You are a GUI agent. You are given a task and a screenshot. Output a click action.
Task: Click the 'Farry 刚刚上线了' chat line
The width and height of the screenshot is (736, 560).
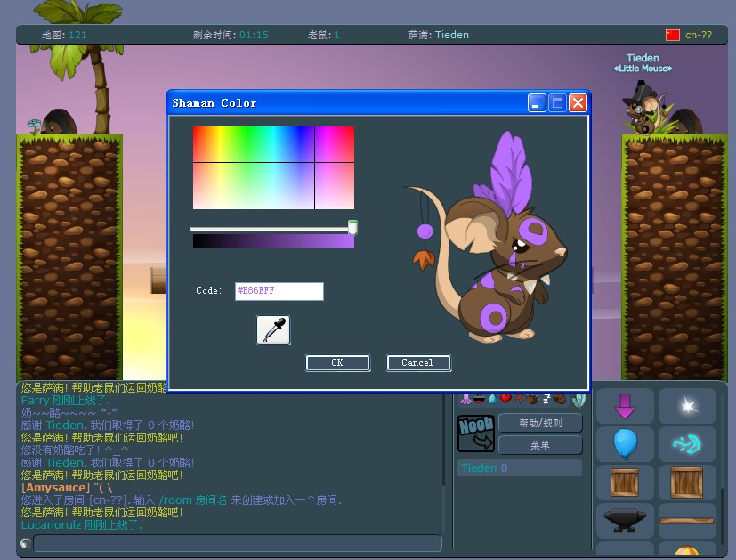(x=65, y=401)
